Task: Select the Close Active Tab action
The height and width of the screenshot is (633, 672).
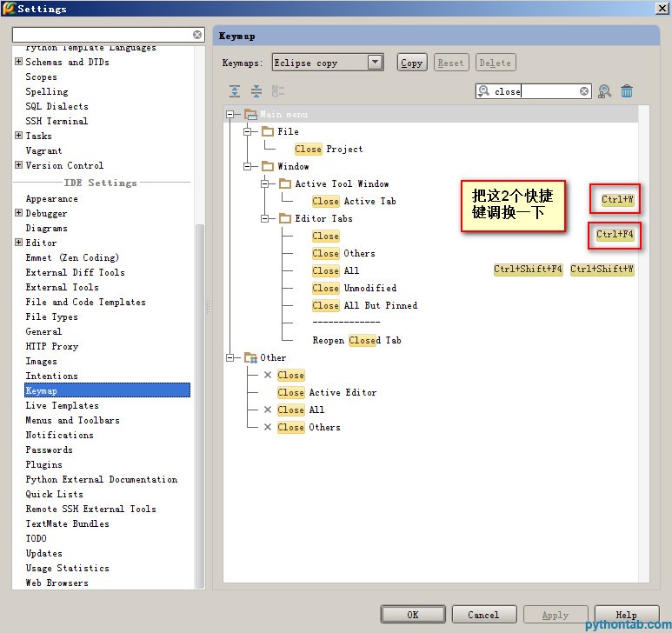Action: (x=354, y=201)
